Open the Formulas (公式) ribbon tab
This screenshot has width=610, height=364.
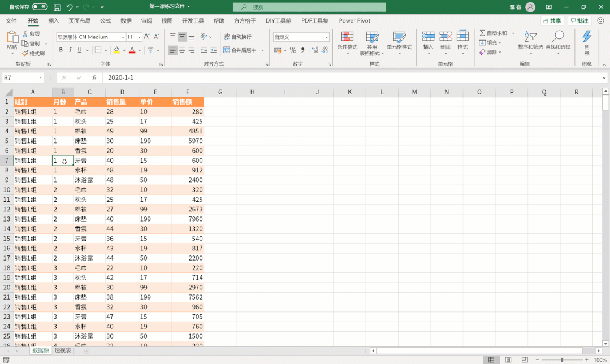coord(105,20)
